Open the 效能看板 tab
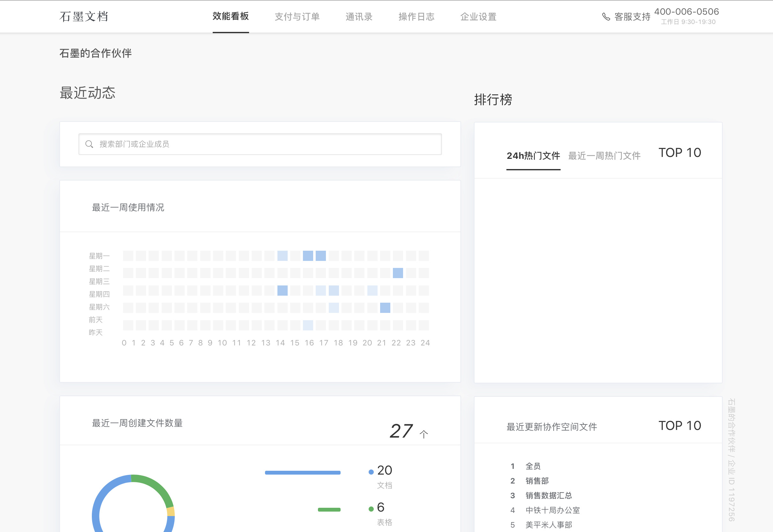The image size is (773, 532). click(231, 16)
